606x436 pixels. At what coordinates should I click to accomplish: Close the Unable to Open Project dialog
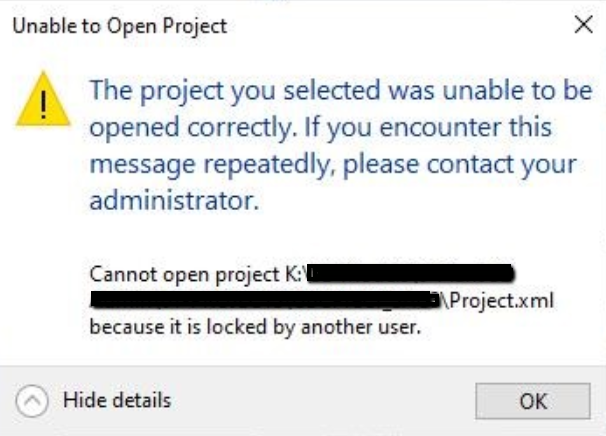point(582,26)
